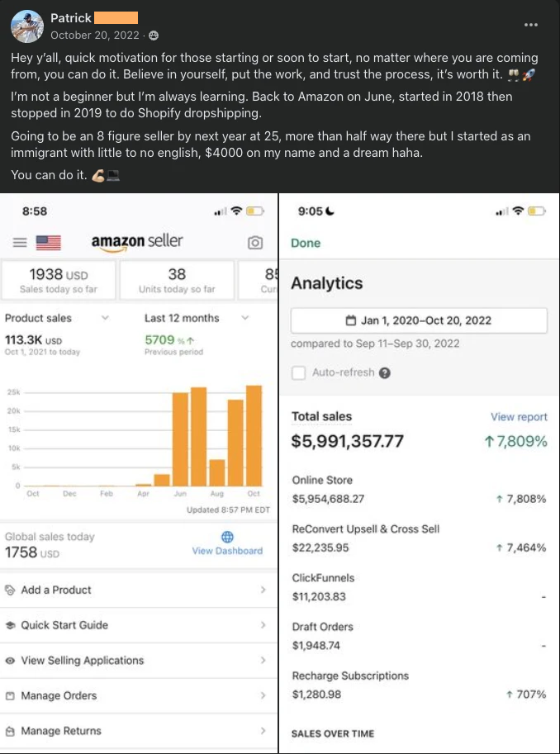Tap Done in the Analytics screen

coord(306,243)
